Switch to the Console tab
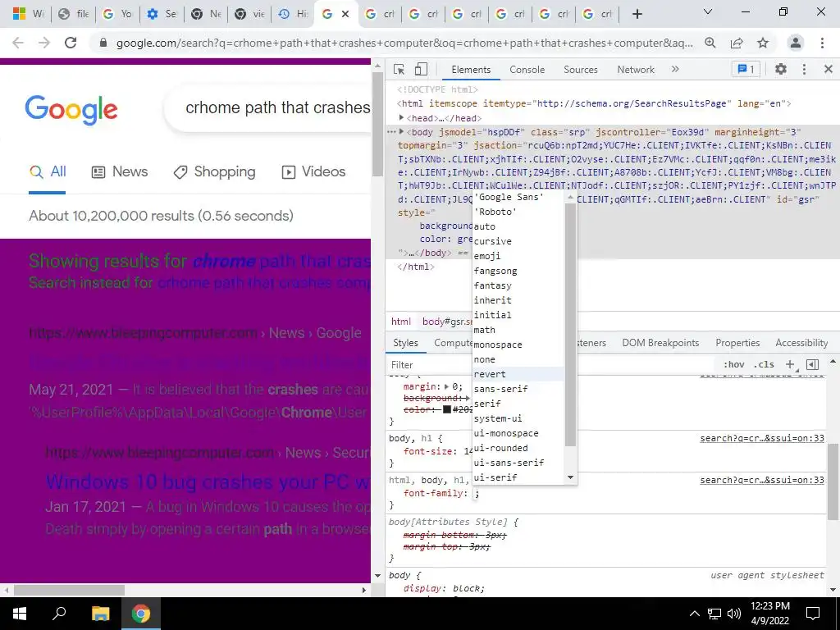840x630 pixels. tap(527, 70)
